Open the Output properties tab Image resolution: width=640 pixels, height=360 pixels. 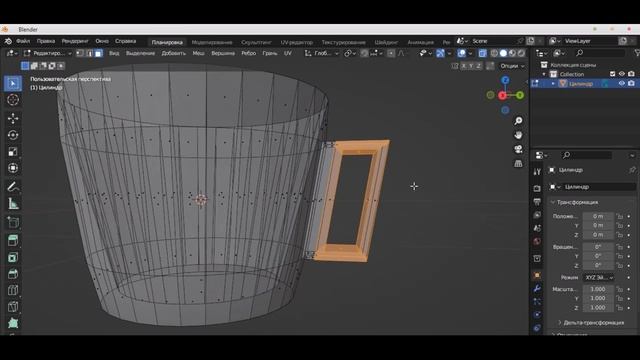(x=537, y=202)
